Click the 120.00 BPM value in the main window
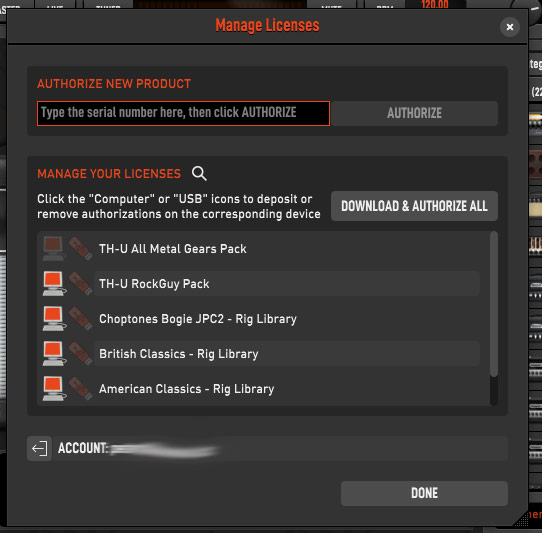Viewport: 542px width, 533px height. pyautogui.click(x=434, y=4)
